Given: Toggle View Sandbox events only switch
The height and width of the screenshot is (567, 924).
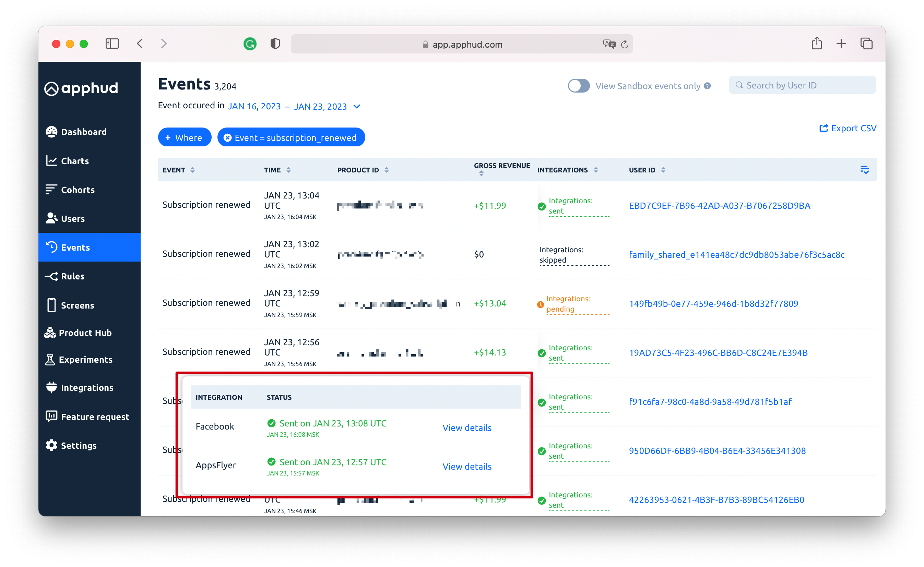Looking at the screenshot, I should coord(579,86).
